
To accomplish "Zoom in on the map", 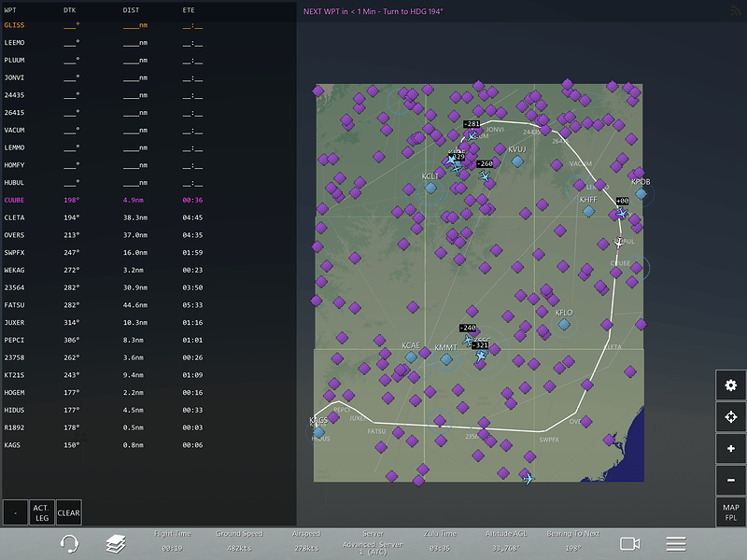I will pyautogui.click(x=730, y=448).
